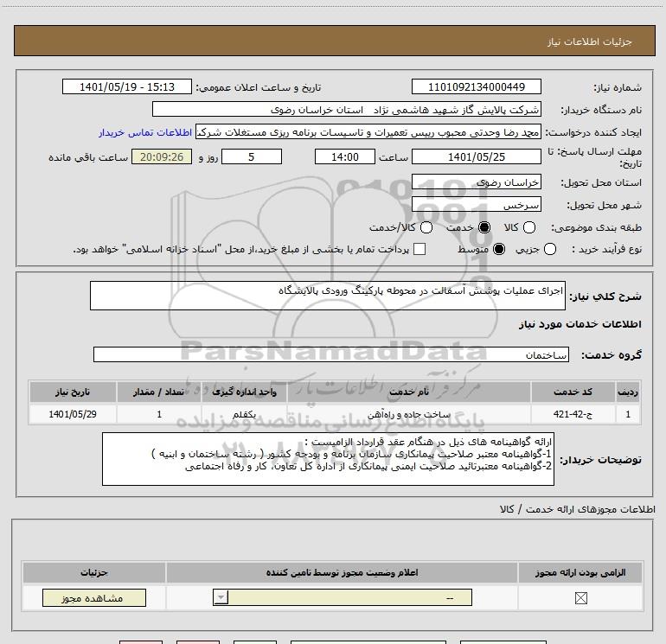666x644 pixels.
Task: Click the اطلاعات مجوزهای ارائه خدمت / کالا heading
Action: tap(577, 509)
